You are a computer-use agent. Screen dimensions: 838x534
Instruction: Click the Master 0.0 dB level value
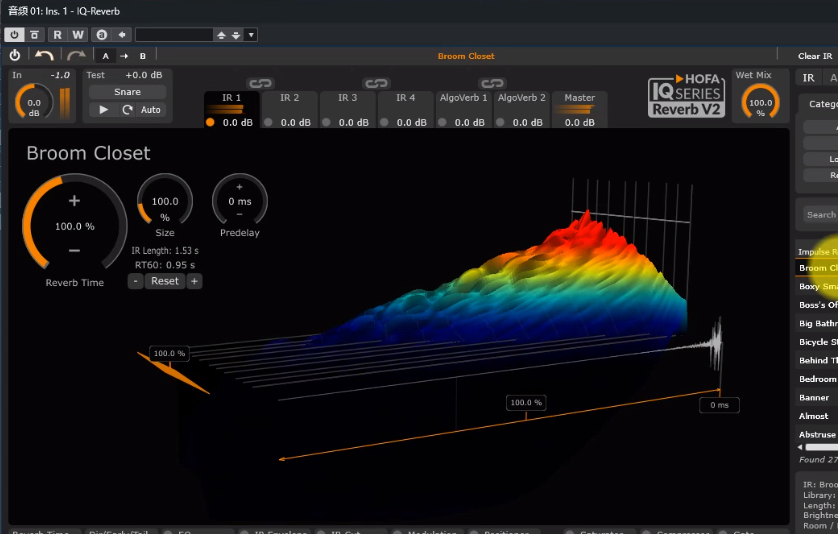580,122
